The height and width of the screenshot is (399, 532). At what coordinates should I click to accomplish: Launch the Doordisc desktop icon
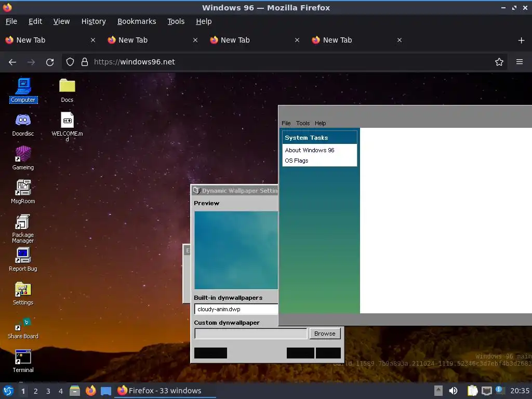coord(23,125)
